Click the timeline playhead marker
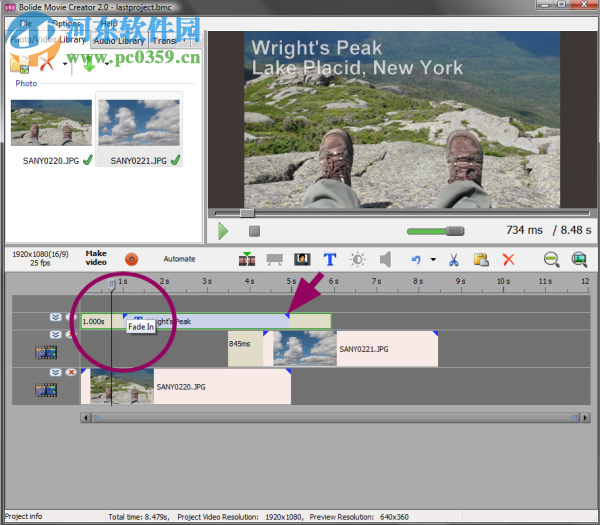The width and height of the screenshot is (600, 525). tap(111, 285)
